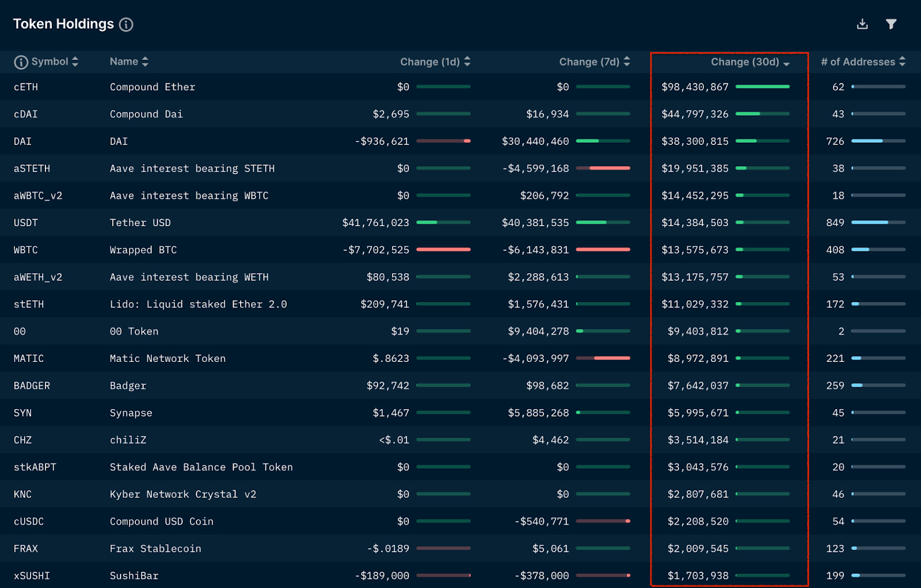Download the token holdings table
The height and width of the screenshot is (588, 921).
point(862,24)
